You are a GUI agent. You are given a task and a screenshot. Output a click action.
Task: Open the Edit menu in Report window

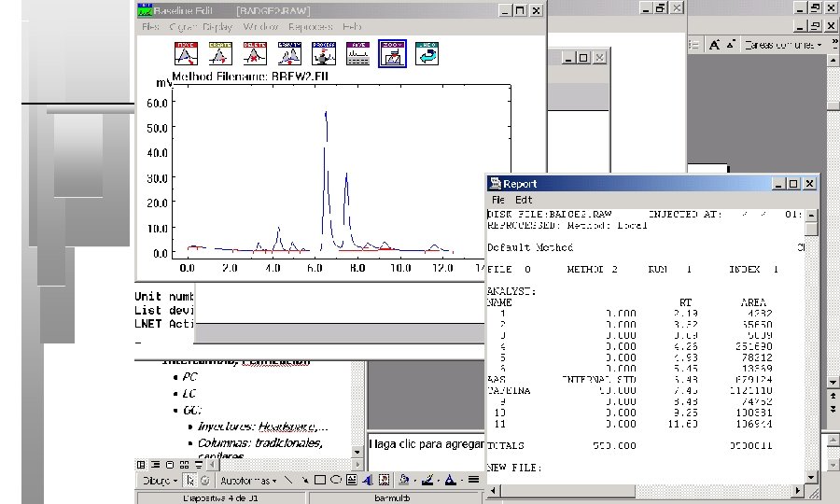pyautogui.click(x=524, y=200)
